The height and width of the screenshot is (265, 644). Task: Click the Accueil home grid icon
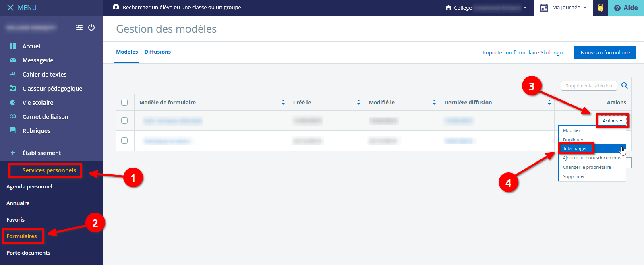coord(13,46)
